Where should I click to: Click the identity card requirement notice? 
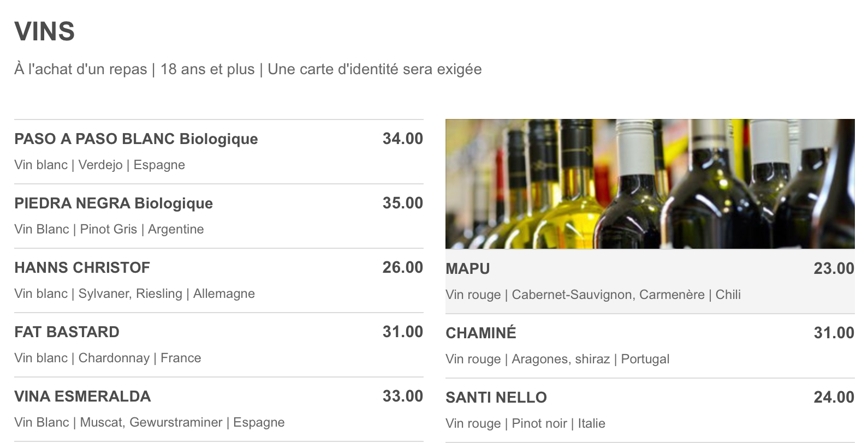[x=375, y=69]
